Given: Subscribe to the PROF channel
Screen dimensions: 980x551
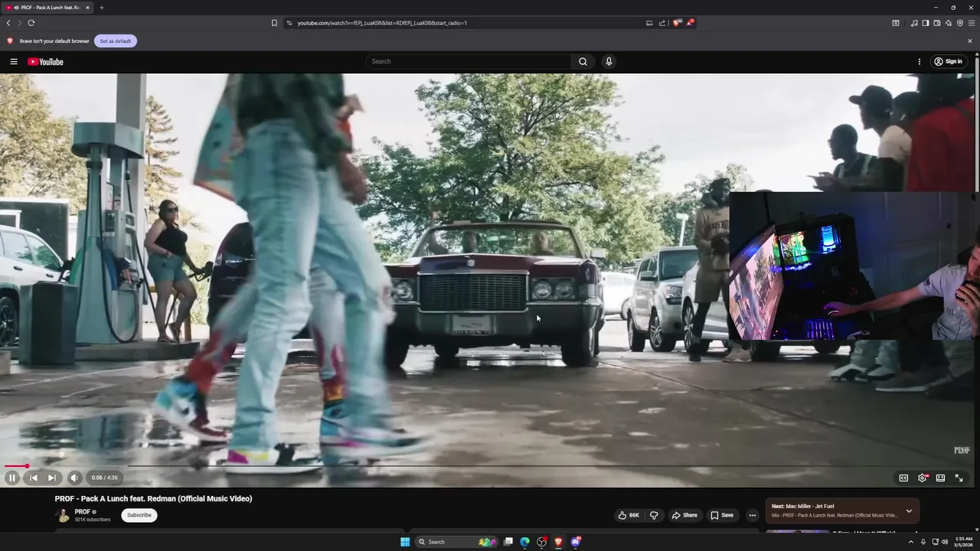Looking at the screenshot, I should point(139,515).
